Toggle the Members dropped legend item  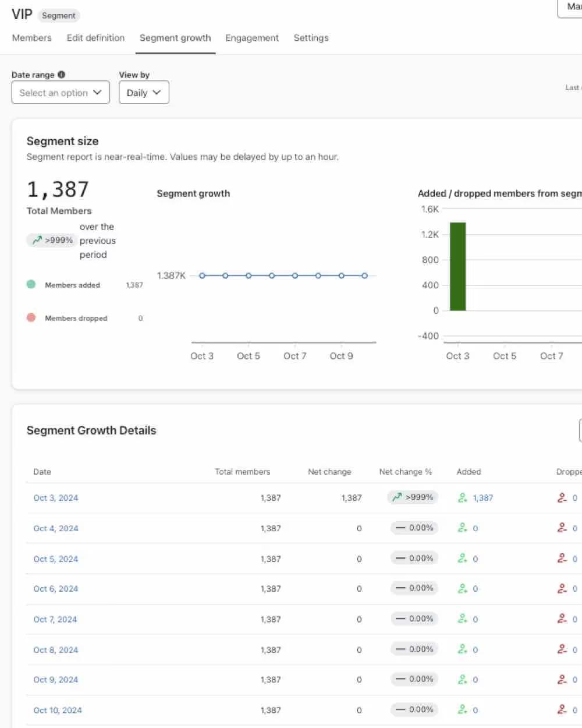tap(76, 318)
